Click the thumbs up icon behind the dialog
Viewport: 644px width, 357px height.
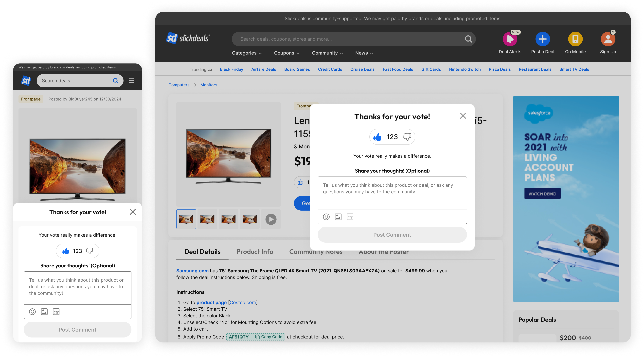301,182
